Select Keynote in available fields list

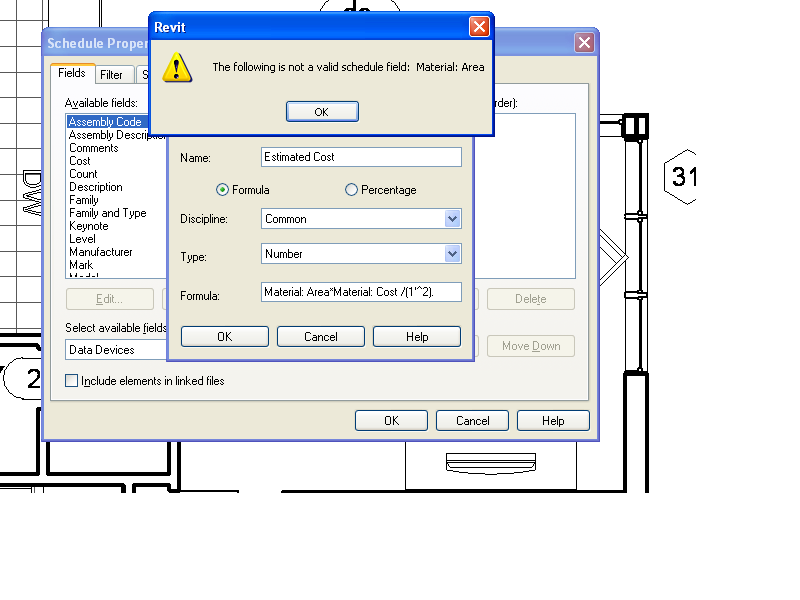point(89,226)
